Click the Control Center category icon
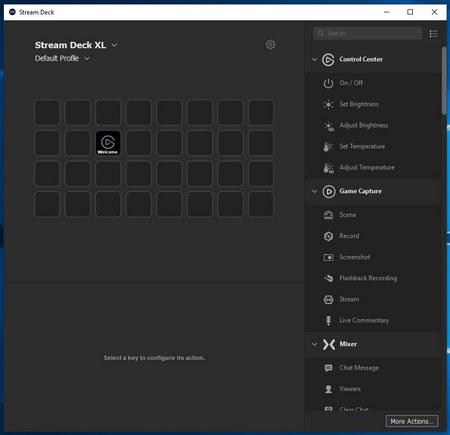This screenshot has width=450, height=435. pyautogui.click(x=328, y=60)
